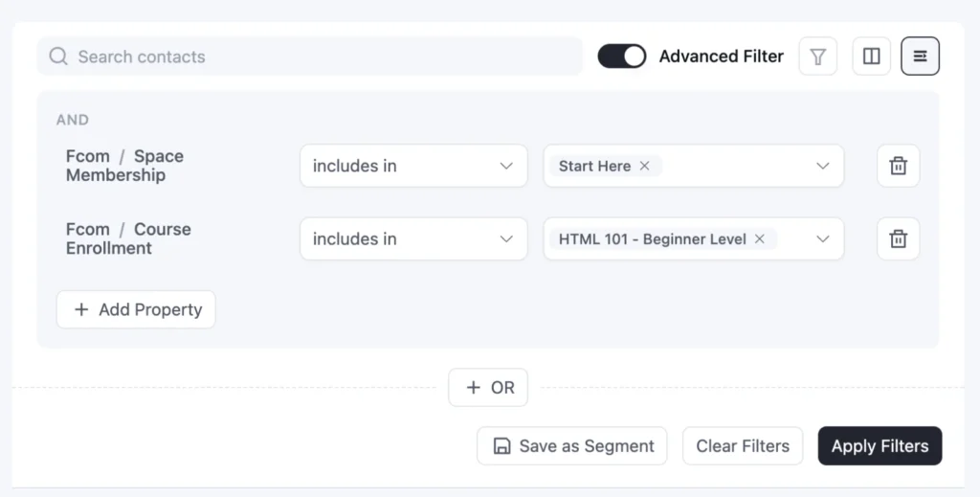Viewport: 980px width, 497px height.
Task: Open the Course Enrollment operator dropdown
Action: [413, 238]
